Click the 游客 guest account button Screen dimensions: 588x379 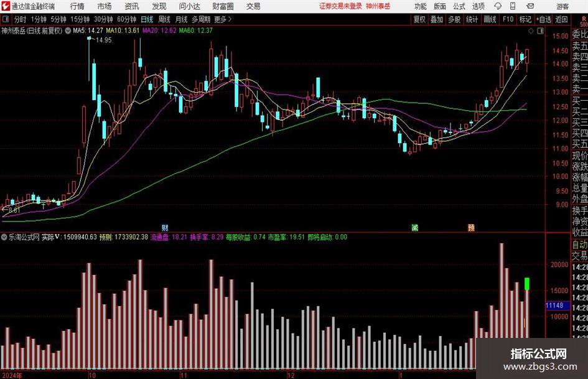562,6
